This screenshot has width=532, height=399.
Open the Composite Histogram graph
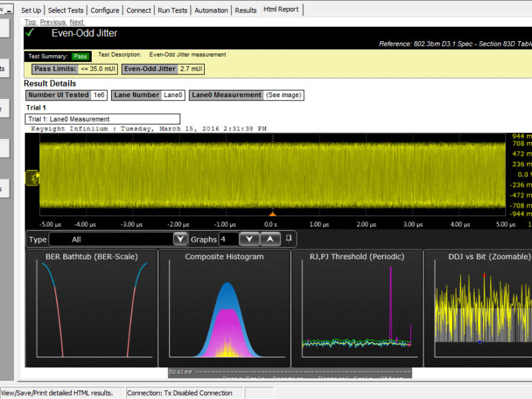coord(225,309)
